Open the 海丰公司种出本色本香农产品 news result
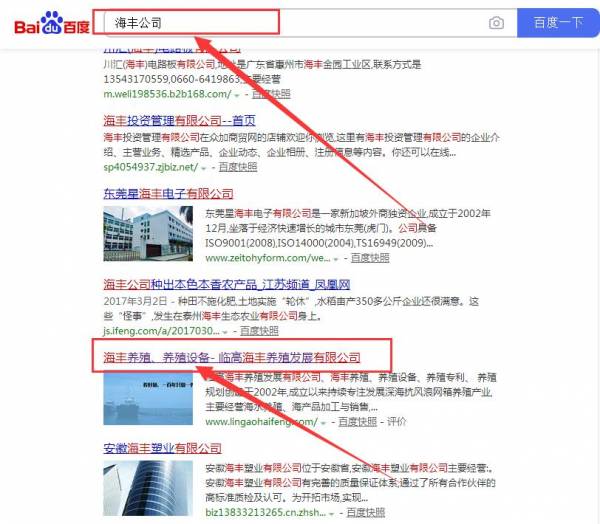Image resolution: width=600 pixels, height=524 pixels. coord(227,284)
